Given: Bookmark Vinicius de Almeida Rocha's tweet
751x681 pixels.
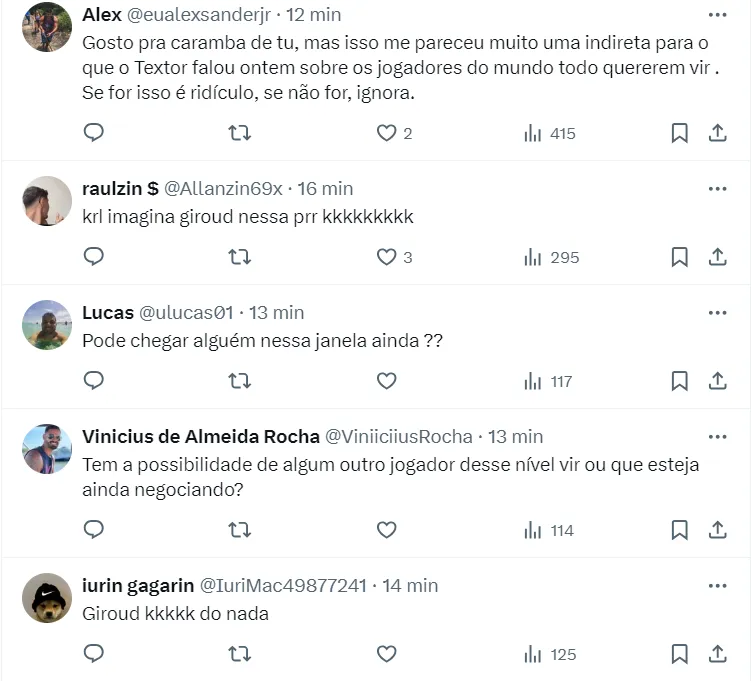Looking at the screenshot, I should (x=680, y=530).
